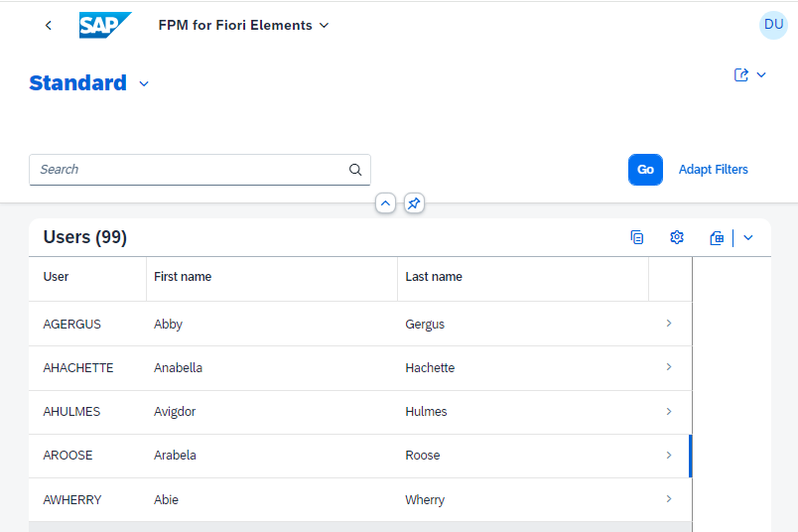Collapse the header with the up arrow

tap(385, 203)
